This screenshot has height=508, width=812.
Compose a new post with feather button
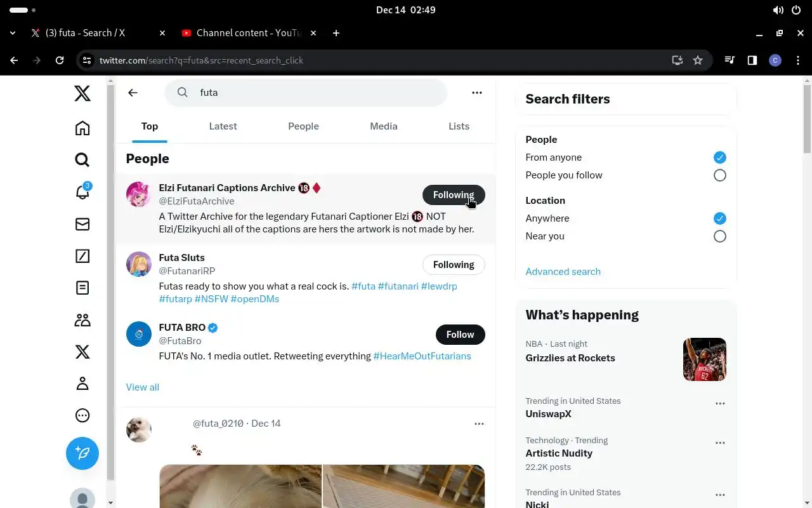click(x=82, y=453)
